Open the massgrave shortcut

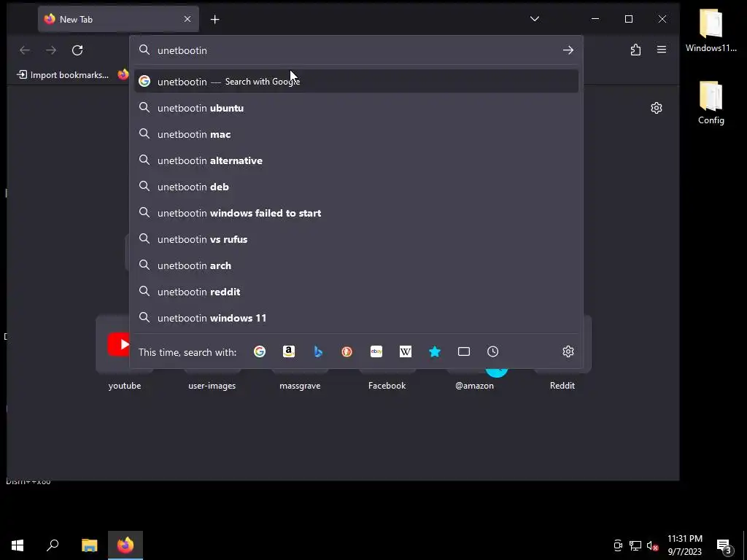pyautogui.click(x=300, y=385)
